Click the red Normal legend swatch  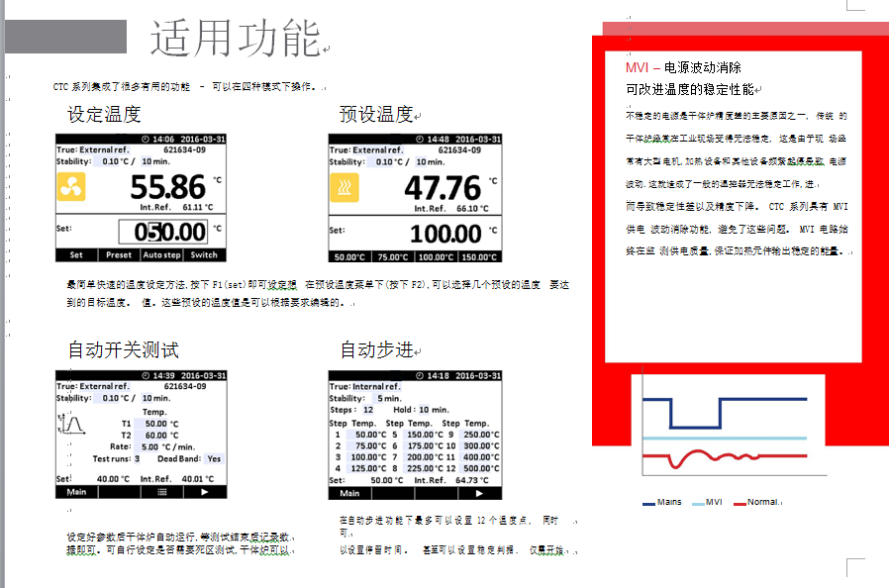tap(740, 503)
